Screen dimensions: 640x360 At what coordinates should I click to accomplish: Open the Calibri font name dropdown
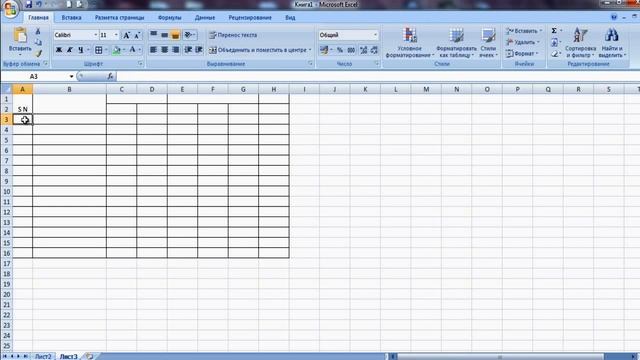pos(96,35)
